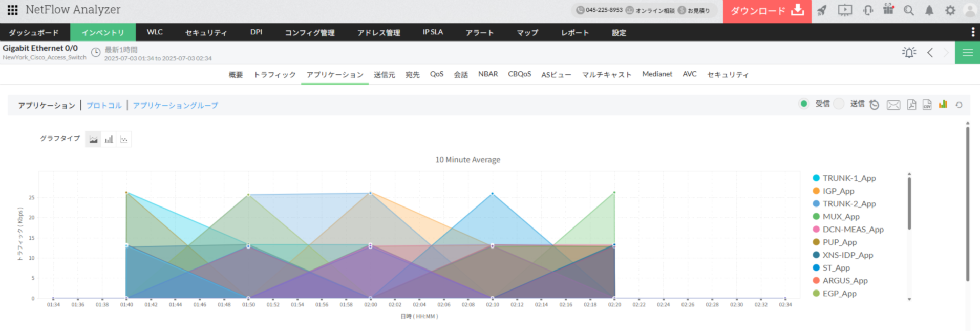Switch to the bar graph type
Screen dimensions: 980x331
click(109, 139)
